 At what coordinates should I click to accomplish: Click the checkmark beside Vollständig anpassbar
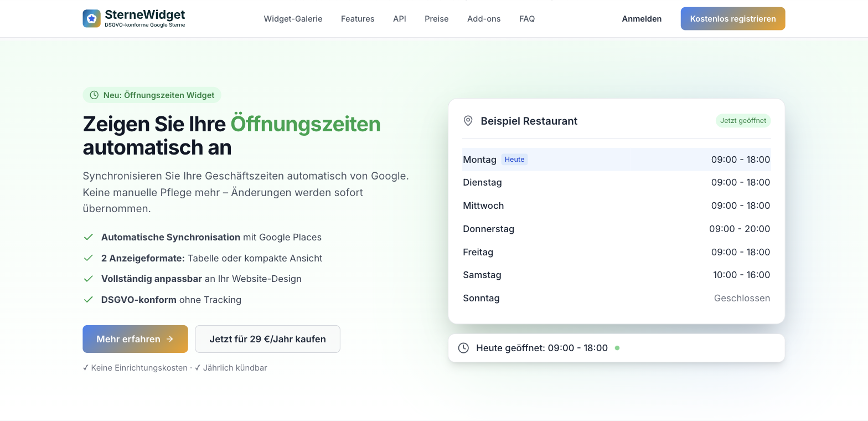(88, 279)
